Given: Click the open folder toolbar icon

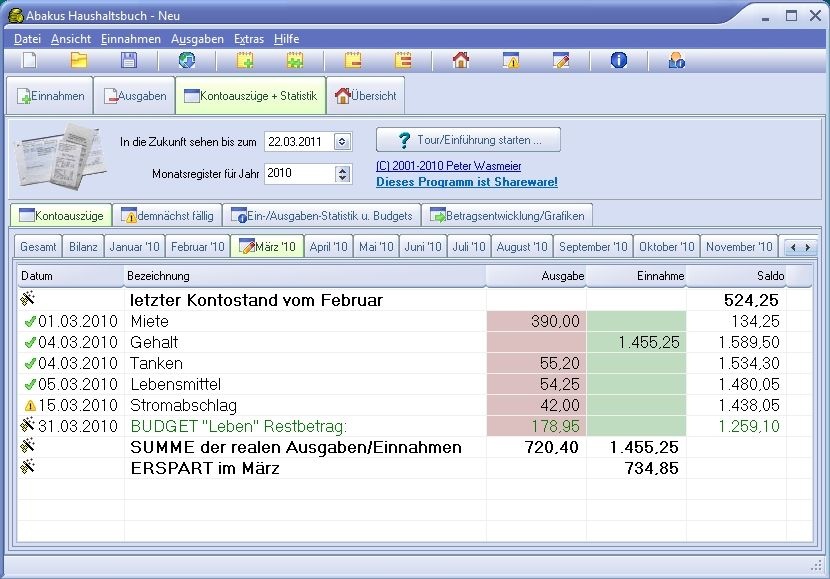Looking at the screenshot, I should tap(79, 61).
